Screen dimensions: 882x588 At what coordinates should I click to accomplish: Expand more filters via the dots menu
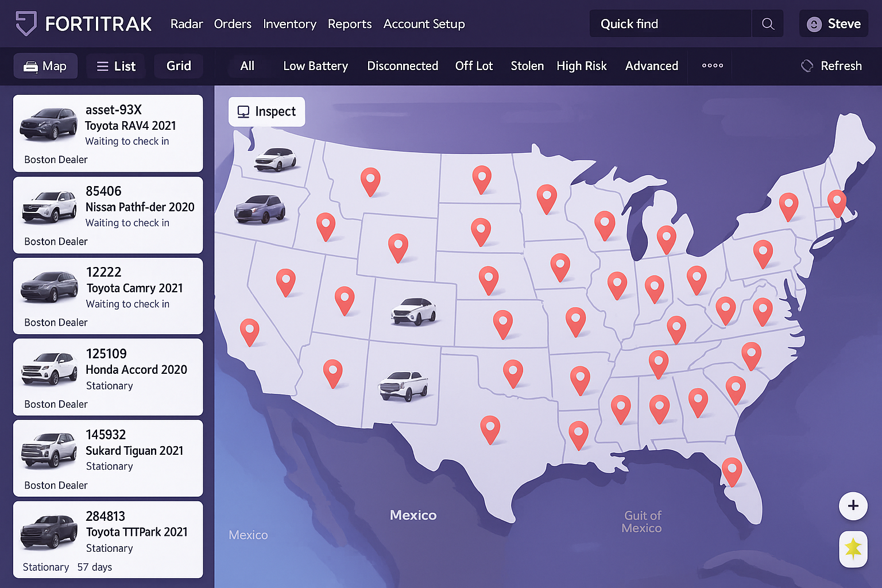pyautogui.click(x=713, y=66)
